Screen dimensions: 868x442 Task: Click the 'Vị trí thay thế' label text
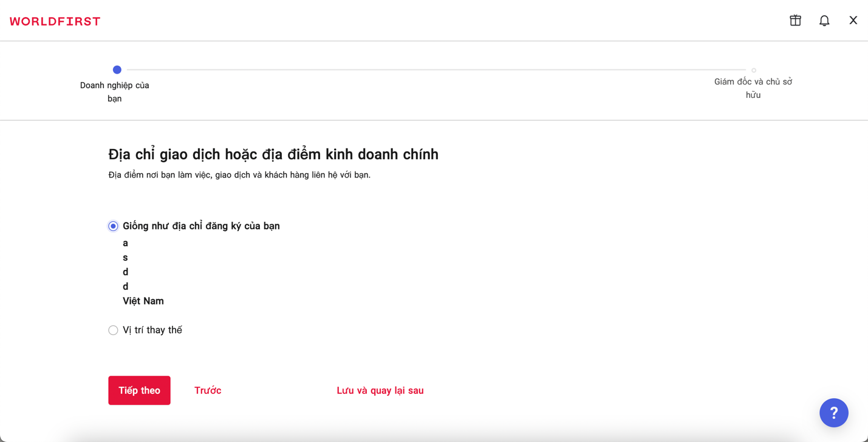point(152,330)
